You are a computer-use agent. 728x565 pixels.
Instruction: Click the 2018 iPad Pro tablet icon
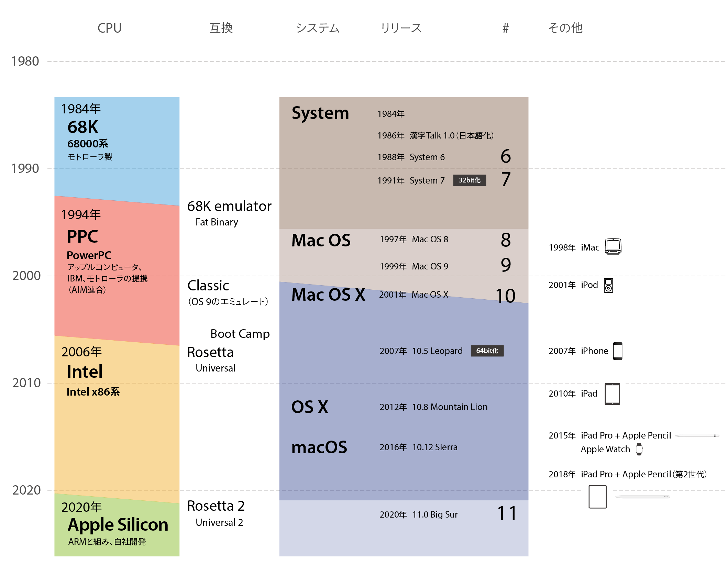tap(597, 497)
